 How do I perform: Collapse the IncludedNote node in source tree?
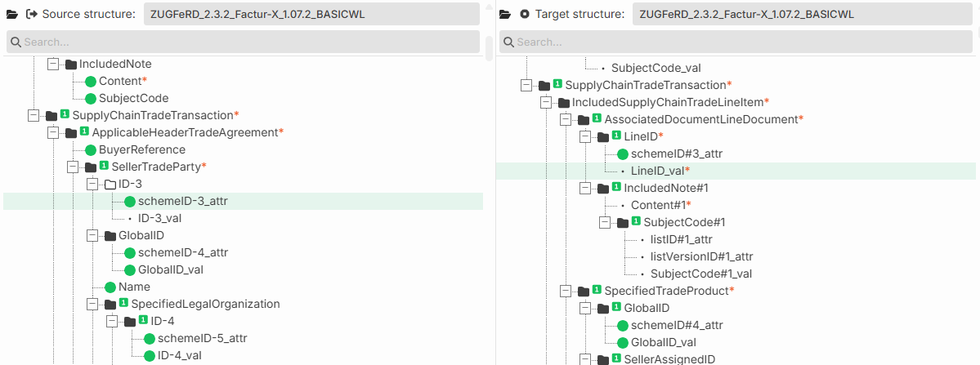(x=53, y=64)
